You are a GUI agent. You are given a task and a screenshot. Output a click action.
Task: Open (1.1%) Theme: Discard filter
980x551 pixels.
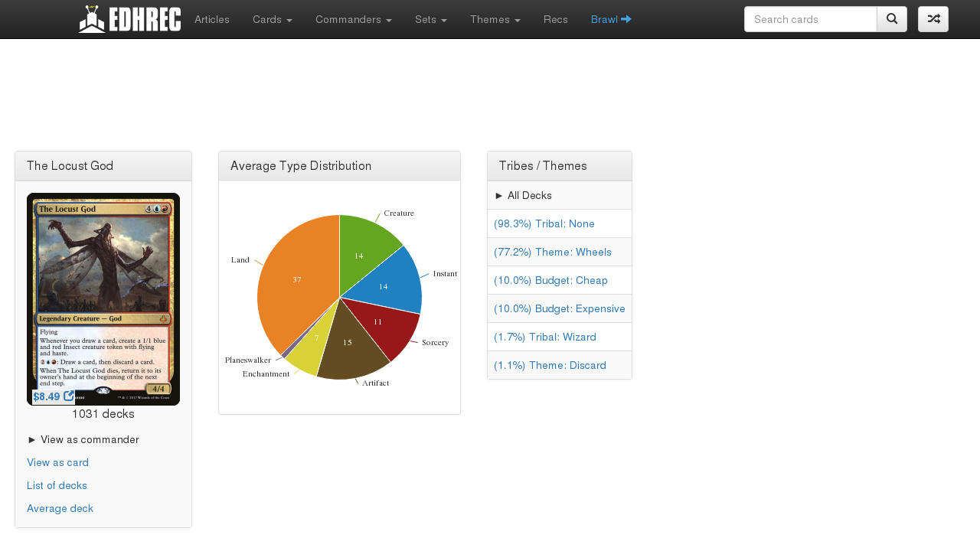[560, 365]
